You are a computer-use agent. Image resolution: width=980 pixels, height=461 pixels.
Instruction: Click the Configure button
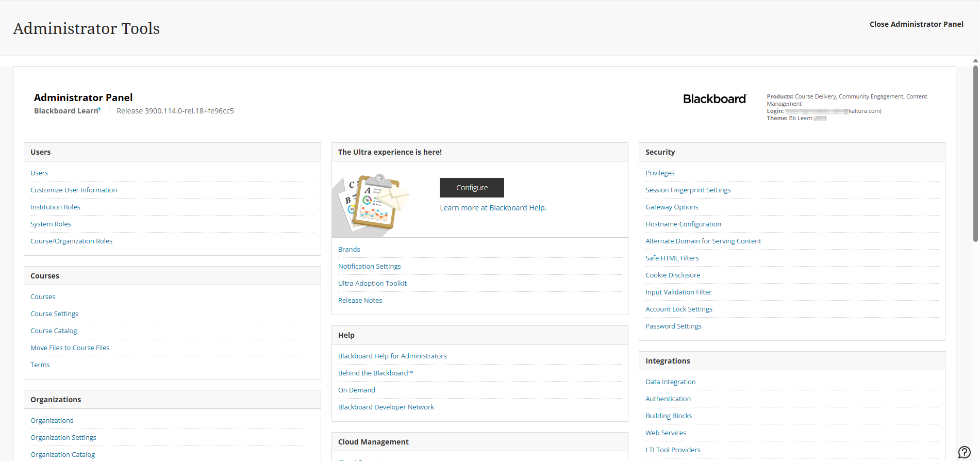tap(472, 188)
